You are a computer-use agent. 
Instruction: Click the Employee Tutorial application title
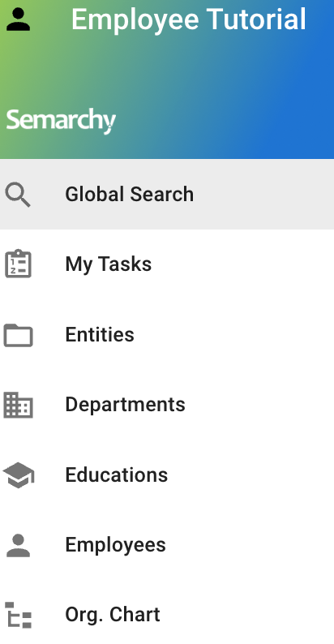189,19
